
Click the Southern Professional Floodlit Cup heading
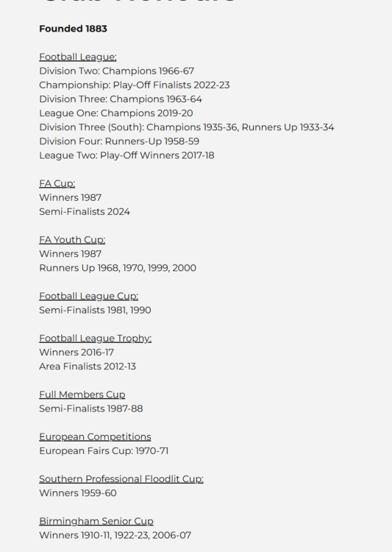click(121, 479)
